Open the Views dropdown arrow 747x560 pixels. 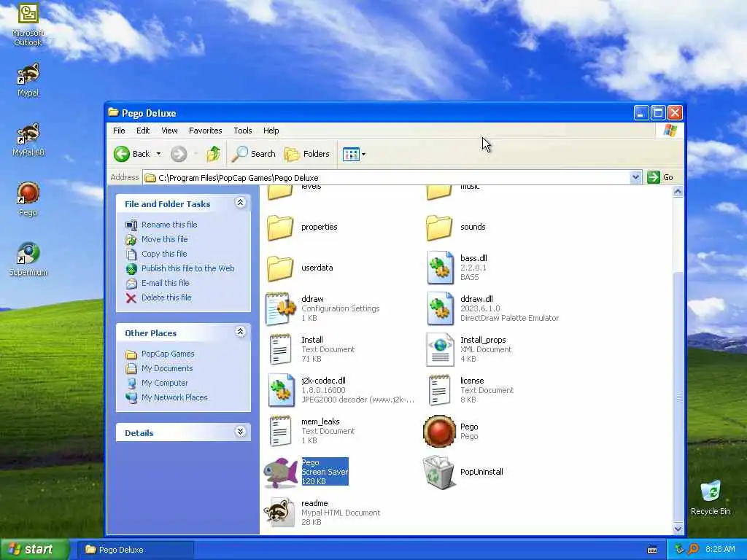[x=363, y=154]
